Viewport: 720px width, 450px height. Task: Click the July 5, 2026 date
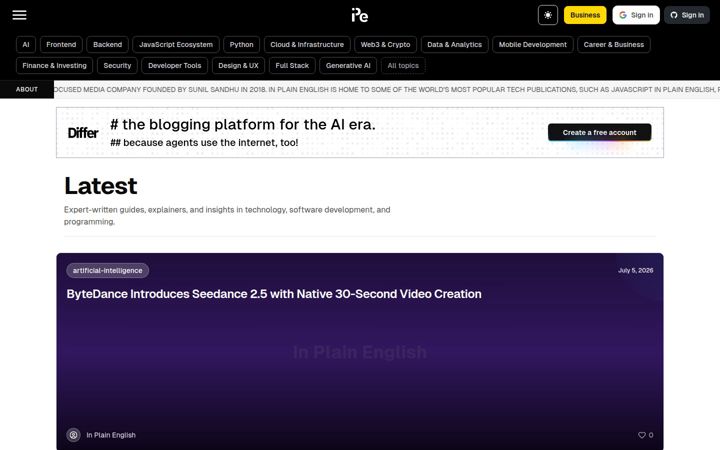(636, 270)
